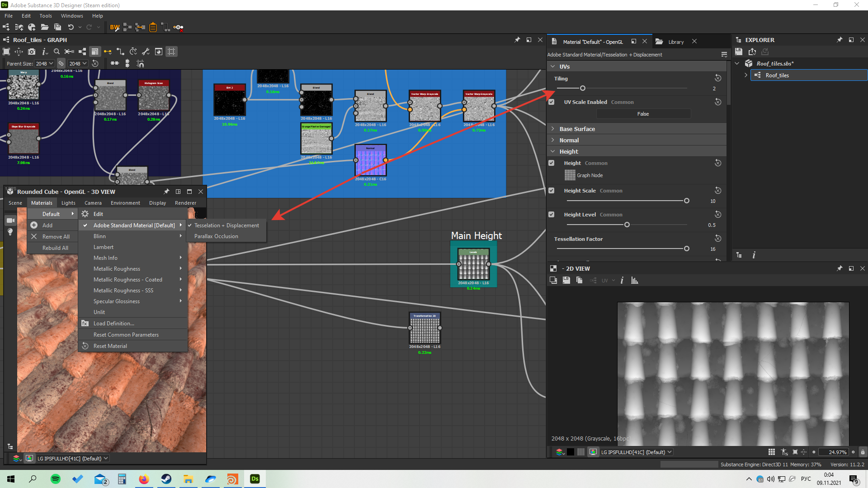Click the timing stopwatch icon in graph toolbar
The width and height of the screenshot is (868, 488).
point(133,52)
